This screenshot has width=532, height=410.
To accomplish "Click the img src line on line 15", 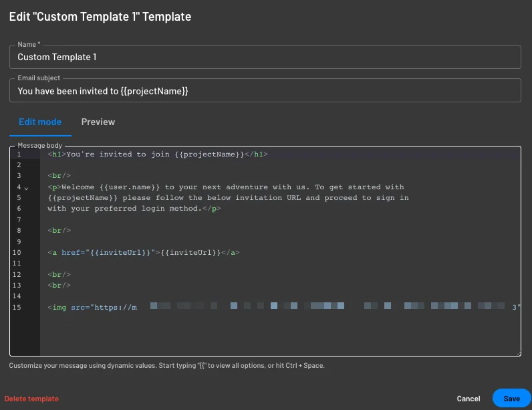I will click(283, 308).
